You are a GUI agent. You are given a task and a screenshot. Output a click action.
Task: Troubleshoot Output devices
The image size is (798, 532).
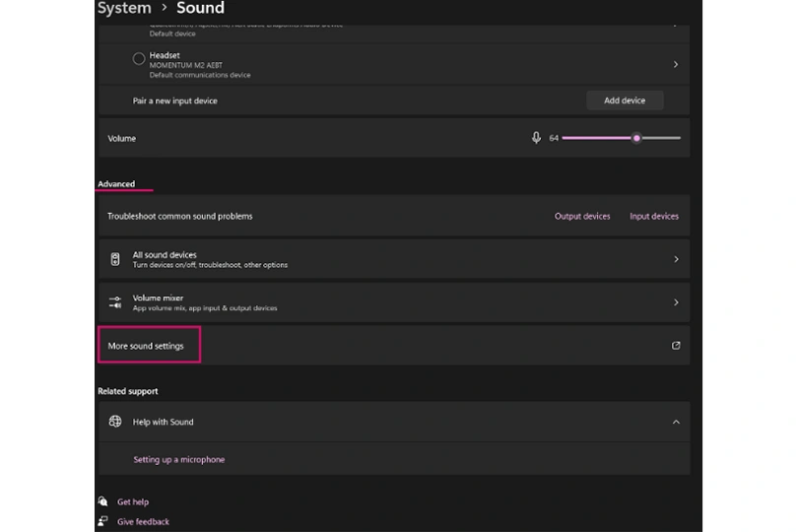[x=582, y=216]
